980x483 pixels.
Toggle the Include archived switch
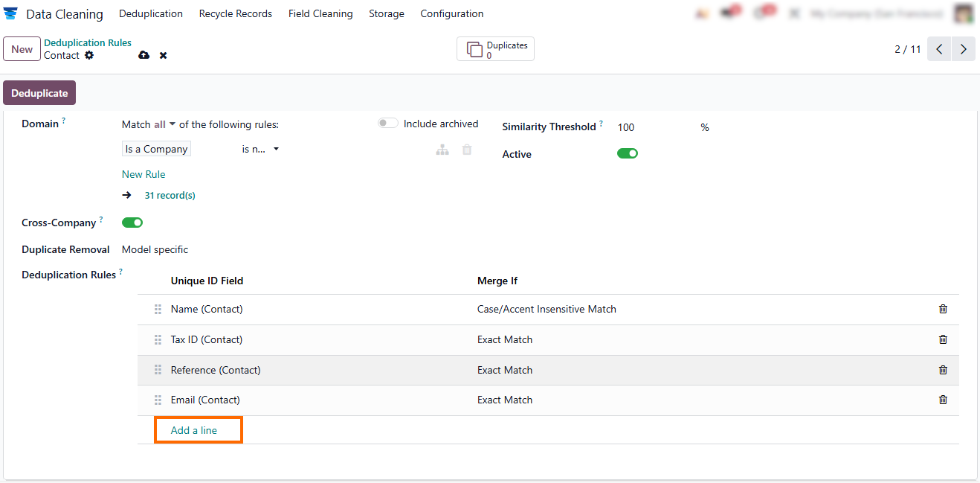387,124
